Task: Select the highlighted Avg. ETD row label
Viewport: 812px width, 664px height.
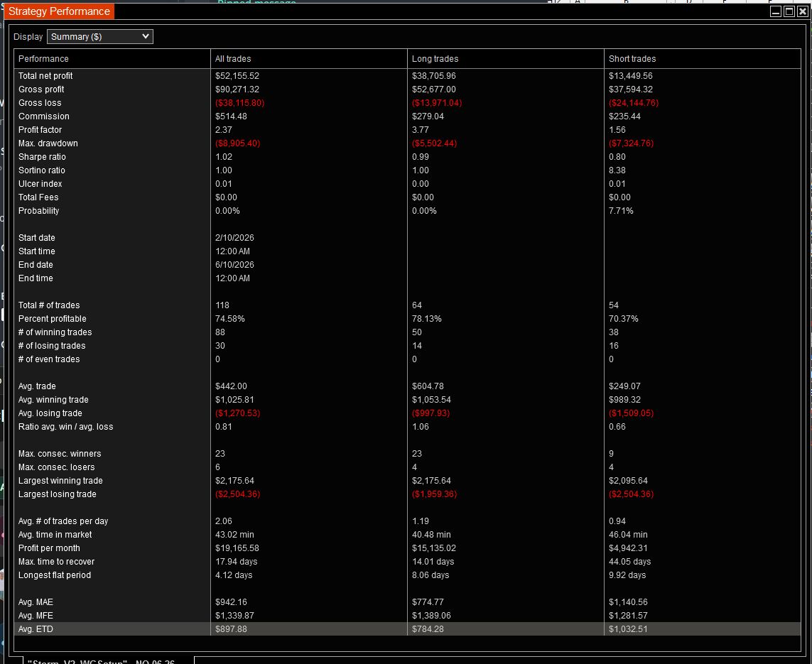Action: point(36,628)
